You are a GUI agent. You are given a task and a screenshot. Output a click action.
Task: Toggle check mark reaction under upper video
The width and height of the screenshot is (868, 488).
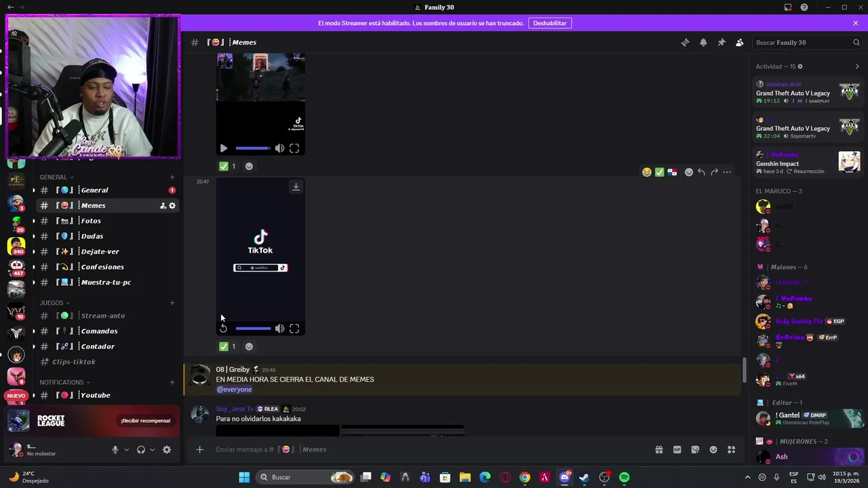227,166
